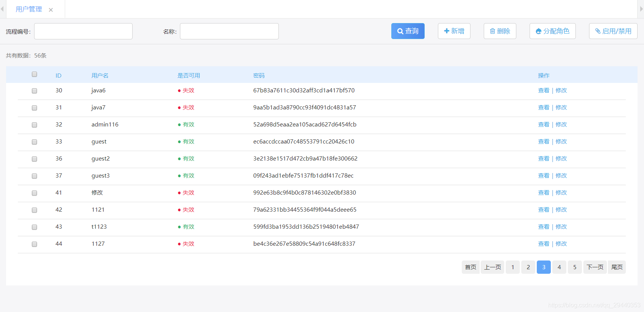644x312 pixels.
Task: Click the 是否可用 column header
Action: tap(189, 75)
